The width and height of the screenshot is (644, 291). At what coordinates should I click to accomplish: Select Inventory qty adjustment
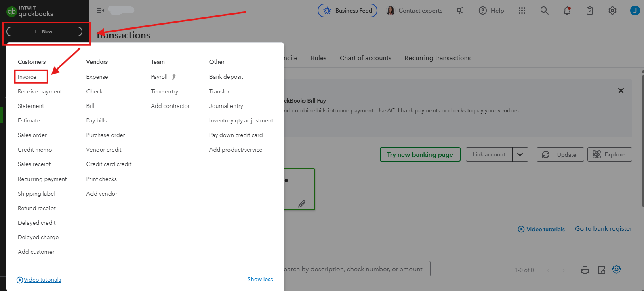pos(241,120)
